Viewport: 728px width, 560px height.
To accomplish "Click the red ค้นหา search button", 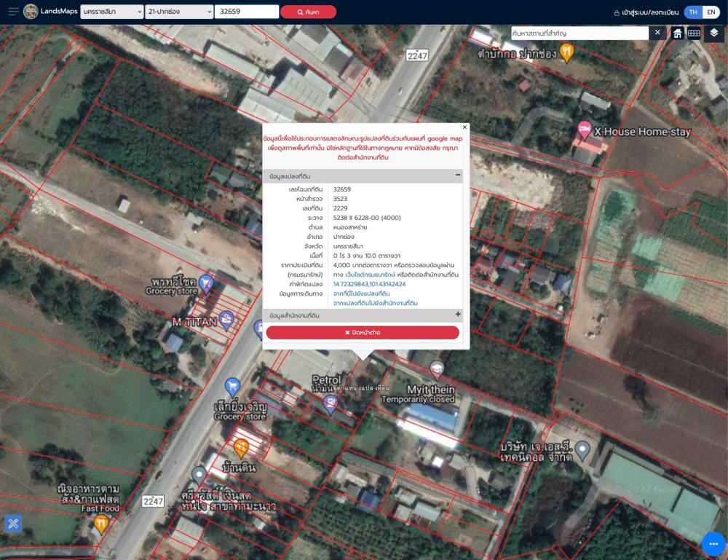I will point(308,12).
